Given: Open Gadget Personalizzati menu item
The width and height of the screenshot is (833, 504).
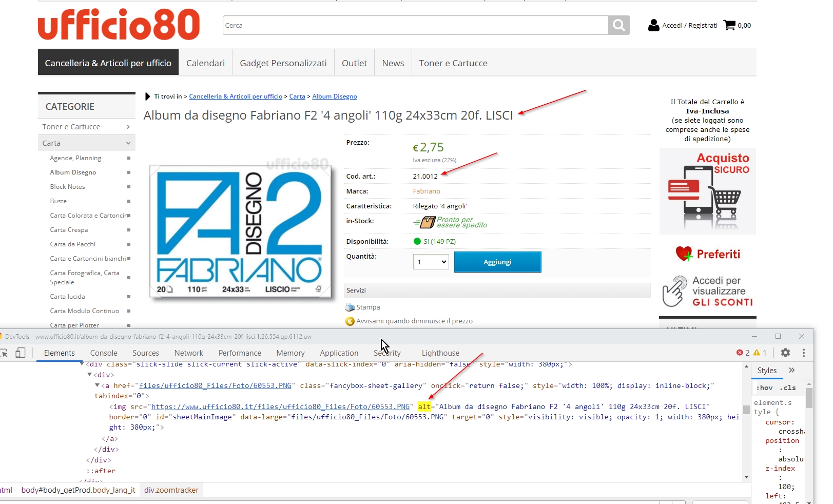Looking at the screenshot, I should [x=283, y=63].
